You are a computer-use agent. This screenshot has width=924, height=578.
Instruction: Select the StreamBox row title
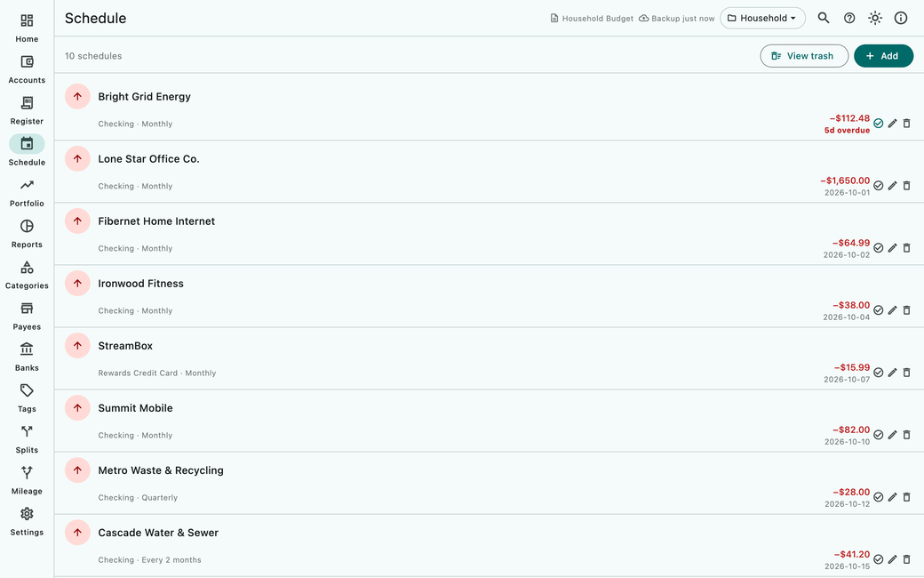point(125,346)
